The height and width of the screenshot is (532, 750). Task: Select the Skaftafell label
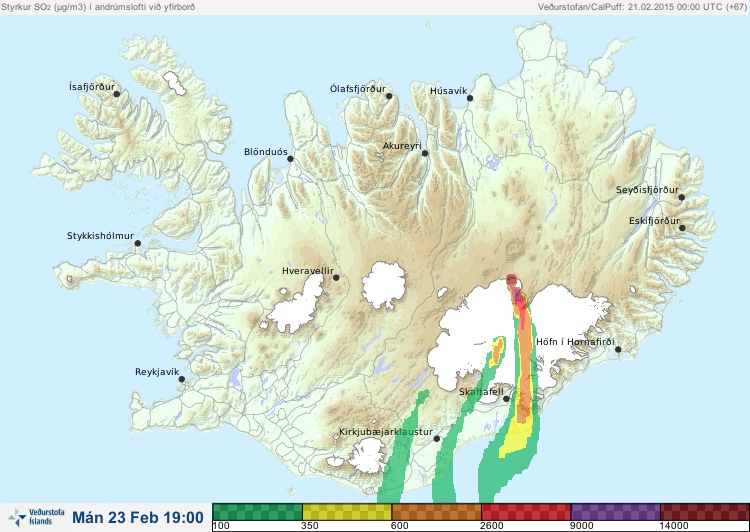481,392
